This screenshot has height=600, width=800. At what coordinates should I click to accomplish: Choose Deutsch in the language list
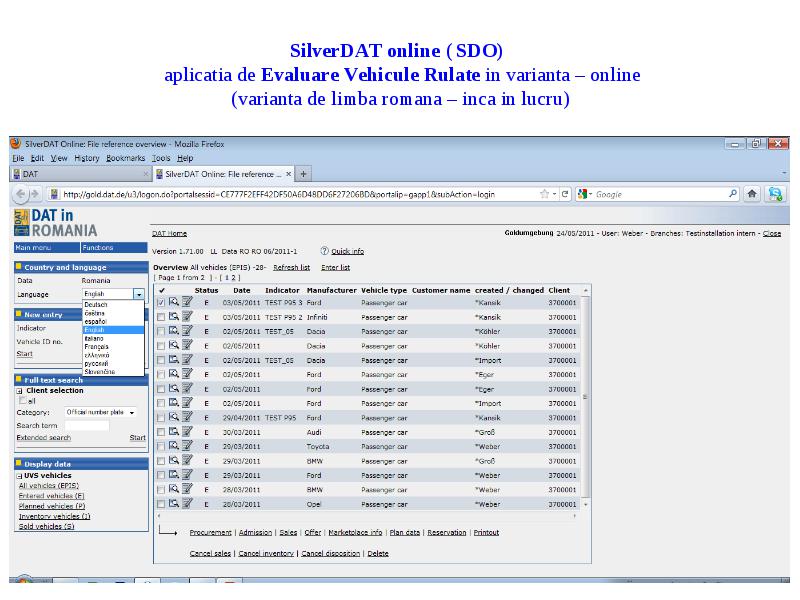pos(96,305)
